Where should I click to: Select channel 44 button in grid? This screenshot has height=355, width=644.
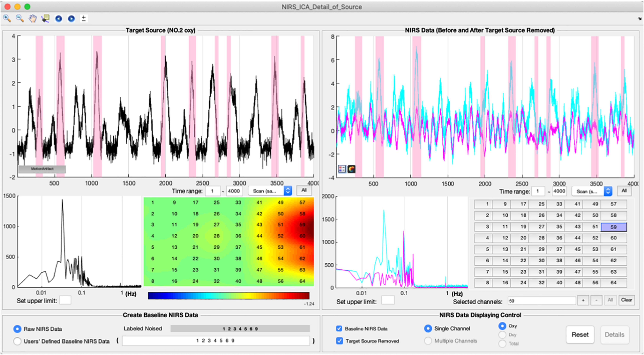(574, 238)
